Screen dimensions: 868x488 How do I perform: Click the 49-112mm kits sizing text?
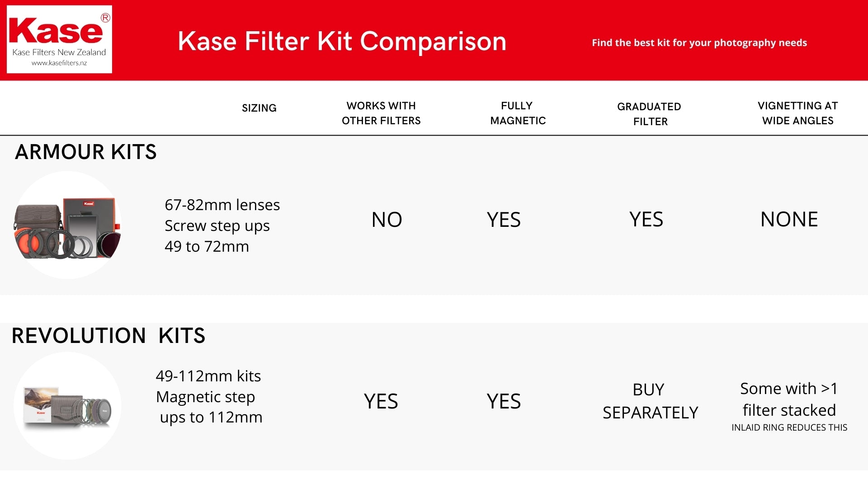tap(208, 376)
